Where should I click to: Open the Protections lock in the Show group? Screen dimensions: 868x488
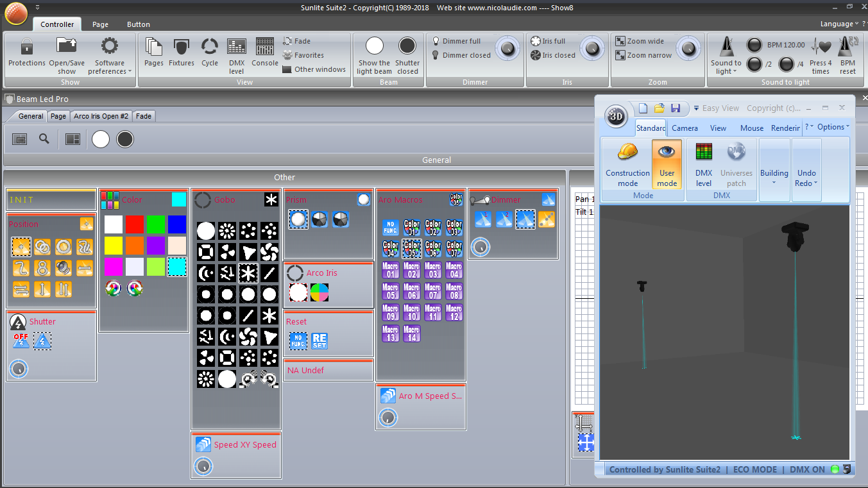[26, 52]
